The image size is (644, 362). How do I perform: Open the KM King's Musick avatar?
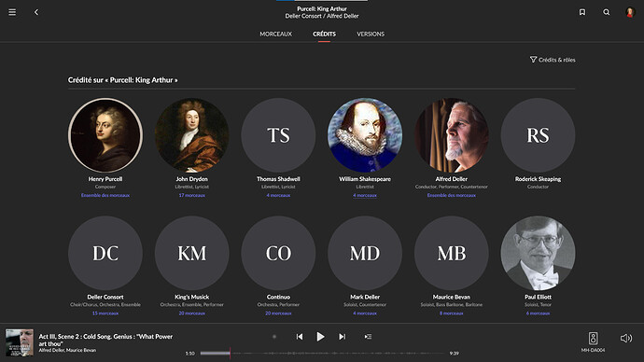(192, 253)
